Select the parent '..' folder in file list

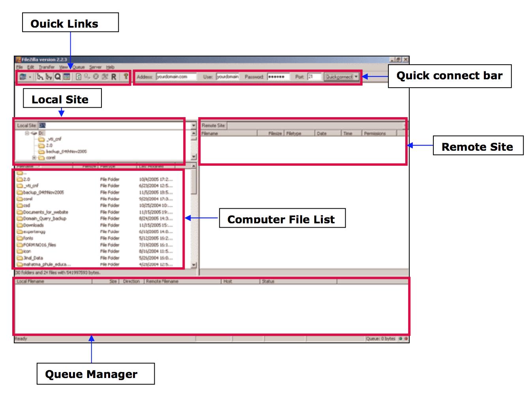[x=22, y=173]
